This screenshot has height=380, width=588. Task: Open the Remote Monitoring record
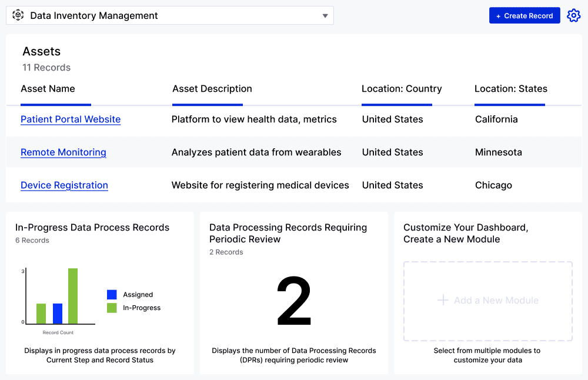[x=63, y=152]
